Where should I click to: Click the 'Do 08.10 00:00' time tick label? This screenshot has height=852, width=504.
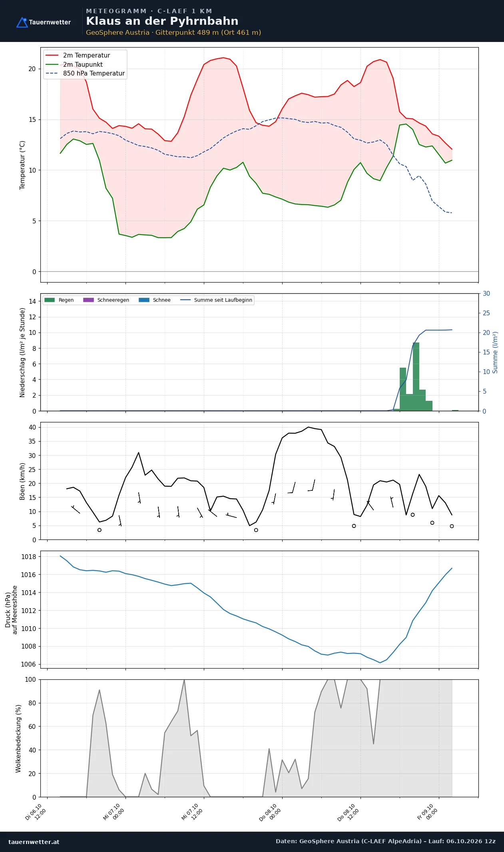(x=270, y=812)
